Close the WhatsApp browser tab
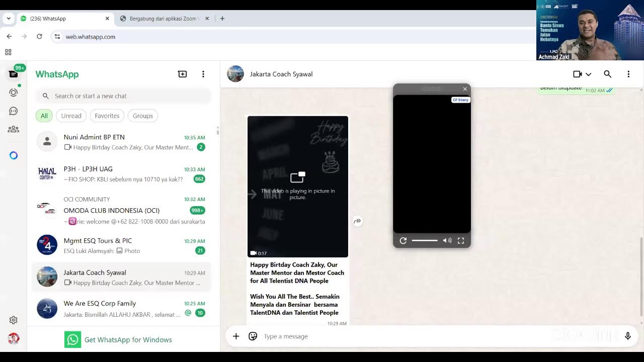The width and height of the screenshot is (644, 362). point(107,19)
